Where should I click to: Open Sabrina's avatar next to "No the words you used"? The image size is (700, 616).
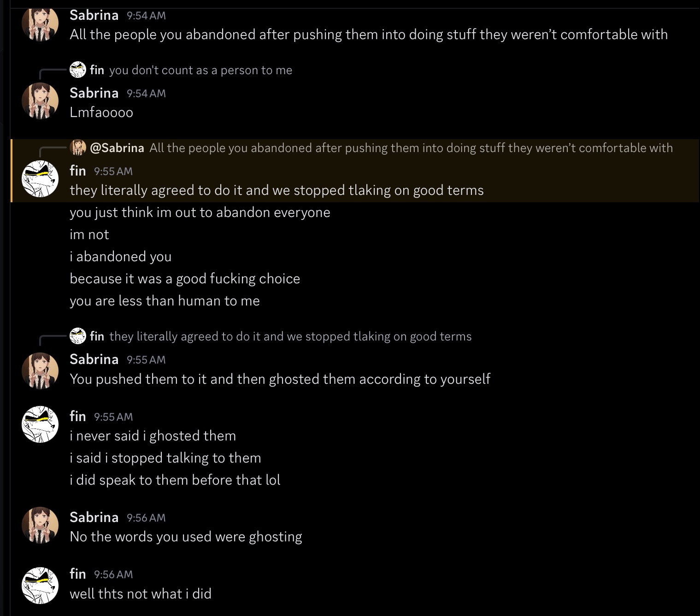(40, 525)
